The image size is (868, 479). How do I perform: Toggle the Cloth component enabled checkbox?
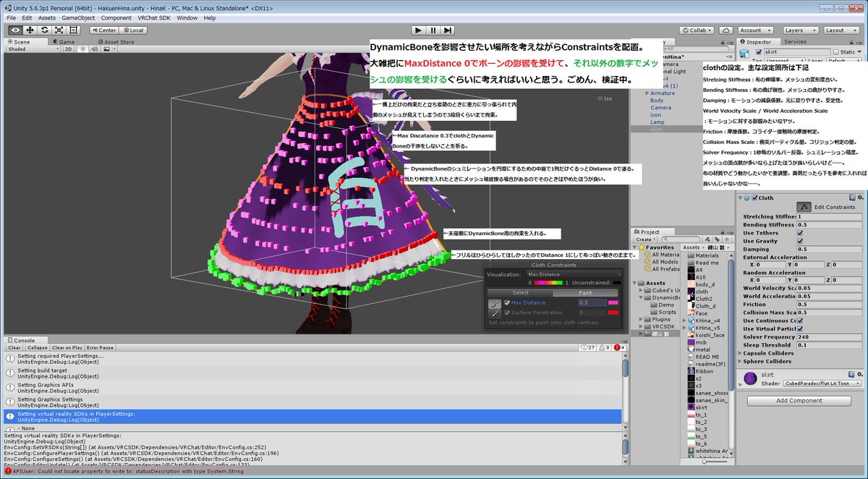pos(755,198)
